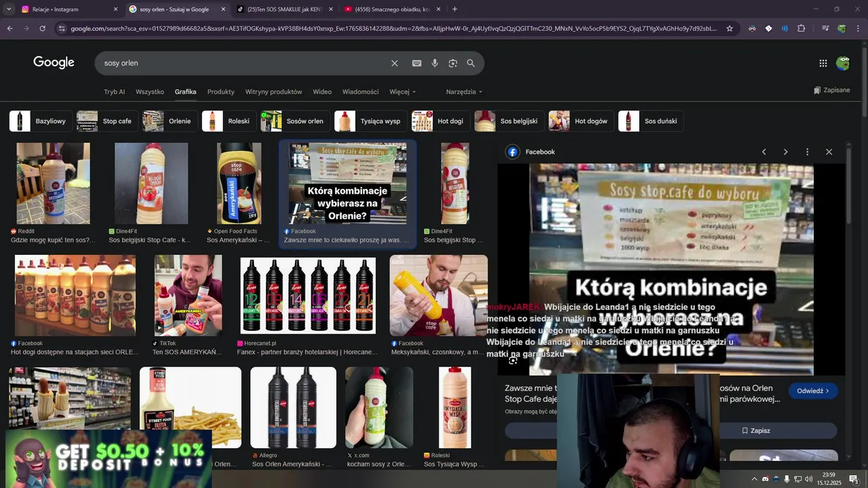The image size is (868, 488).
Task: Click the Odwiedź visit button
Action: coord(813,391)
